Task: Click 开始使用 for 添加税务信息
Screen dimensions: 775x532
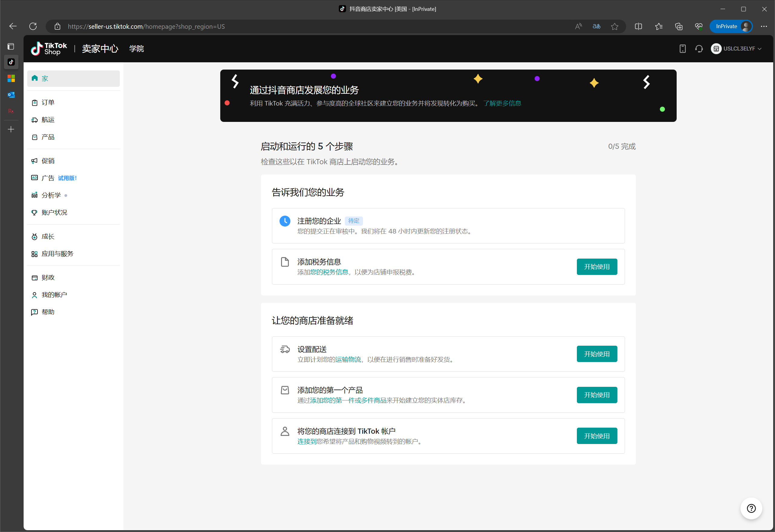Action: tap(597, 267)
